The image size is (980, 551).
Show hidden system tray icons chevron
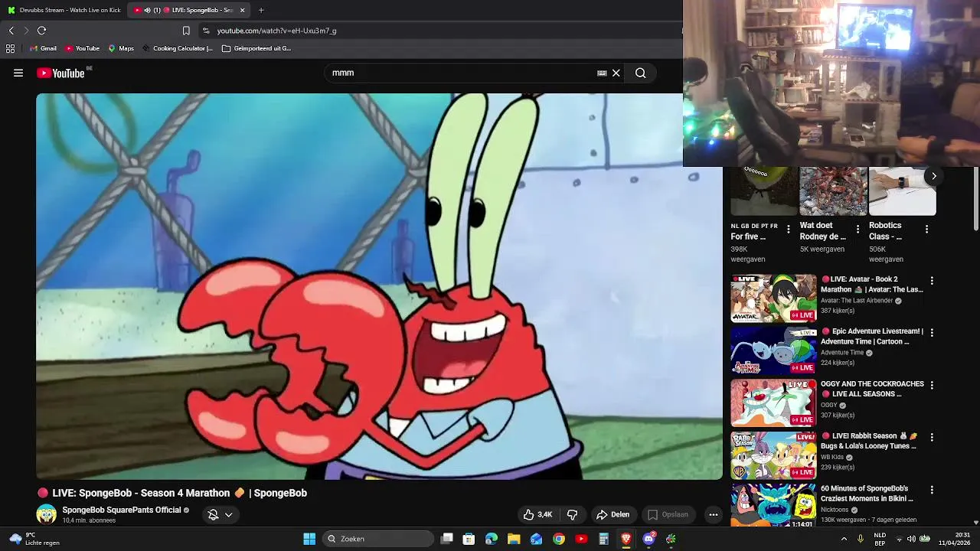coord(844,539)
